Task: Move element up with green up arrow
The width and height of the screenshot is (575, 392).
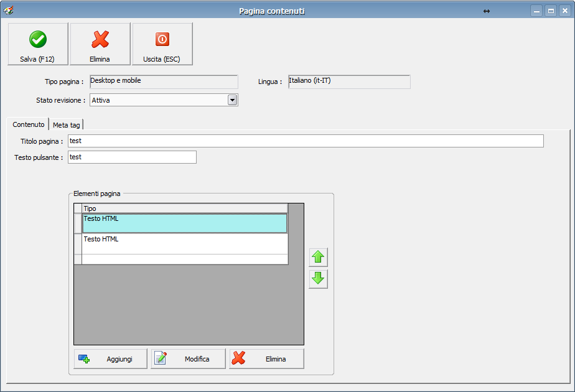Action: [318, 257]
